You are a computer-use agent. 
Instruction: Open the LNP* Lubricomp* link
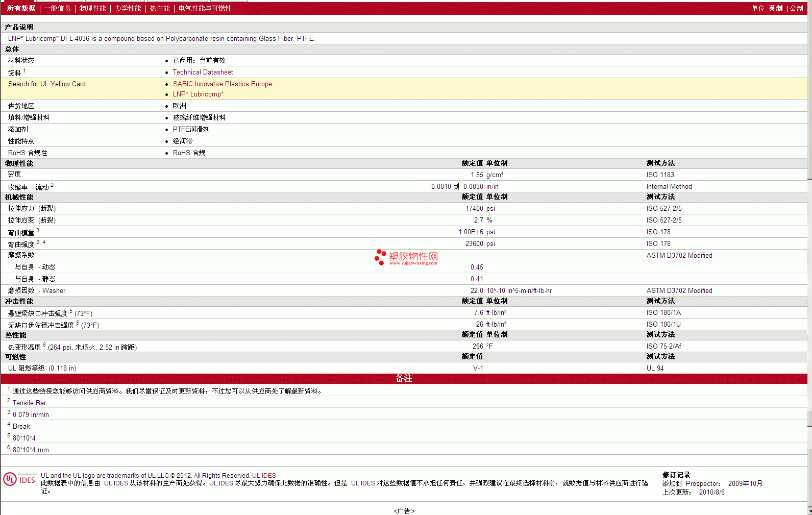coord(198,94)
